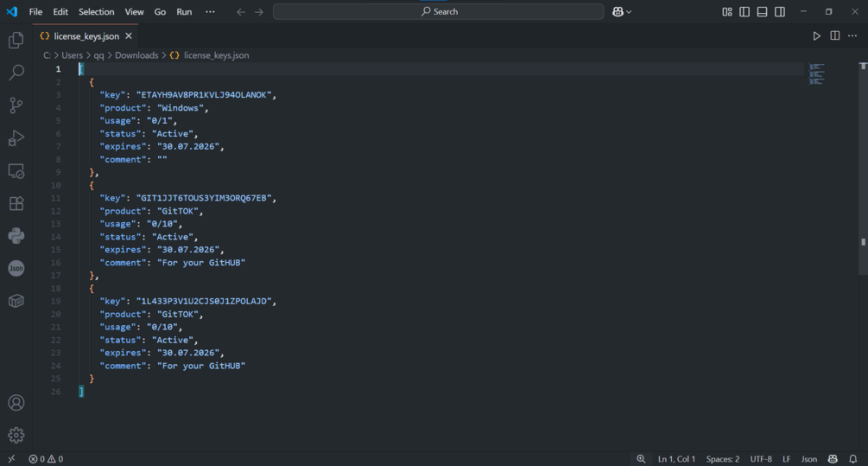Open the Accounts menu
The width and height of the screenshot is (868, 466).
[16, 403]
